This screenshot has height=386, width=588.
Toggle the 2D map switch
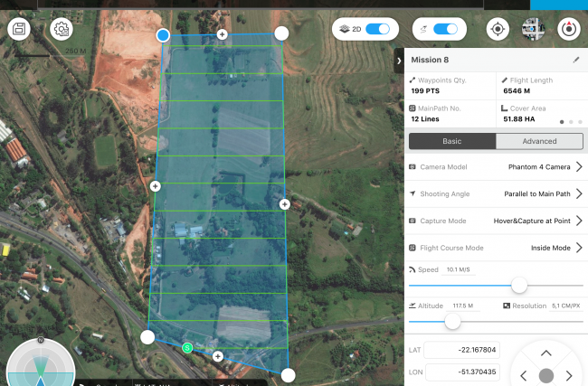377,29
